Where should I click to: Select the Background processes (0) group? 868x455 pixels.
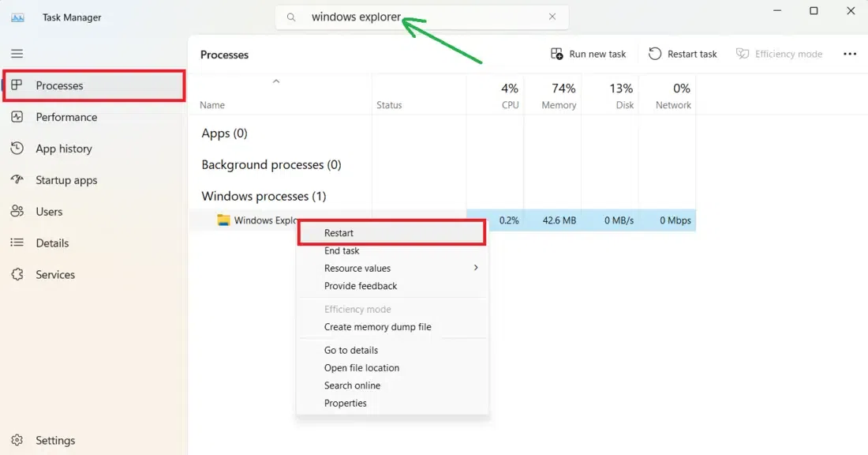pos(271,164)
